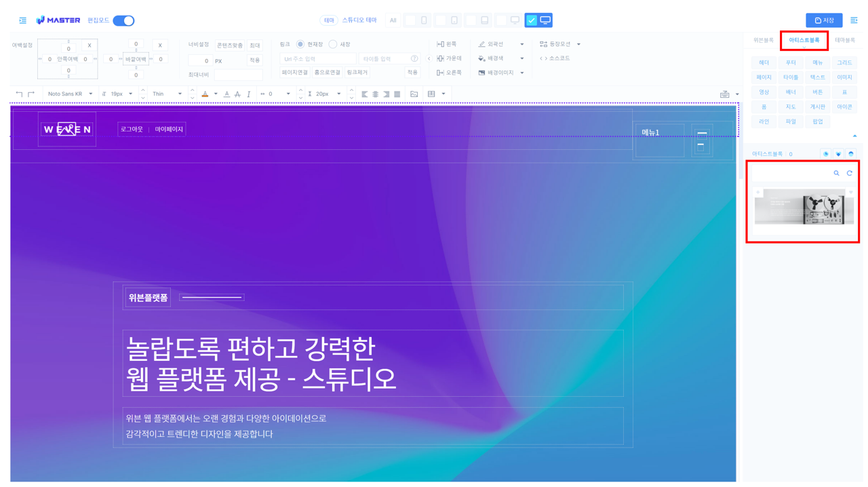Switch to the 테마블록 tab

[x=844, y=40]
